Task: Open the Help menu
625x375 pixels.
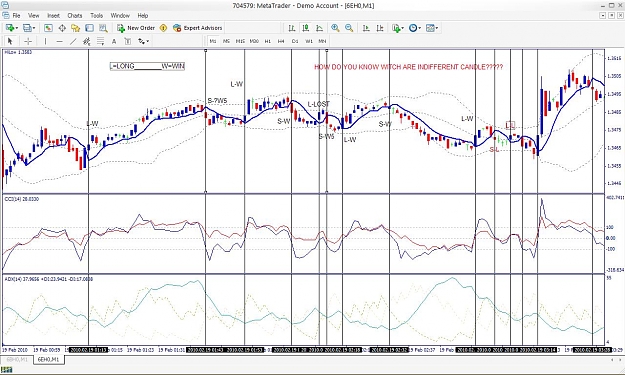Action: click(143, 16)
